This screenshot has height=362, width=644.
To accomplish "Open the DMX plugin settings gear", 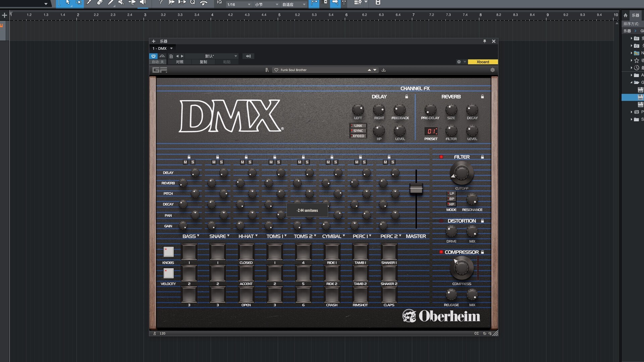I will 492,70.
